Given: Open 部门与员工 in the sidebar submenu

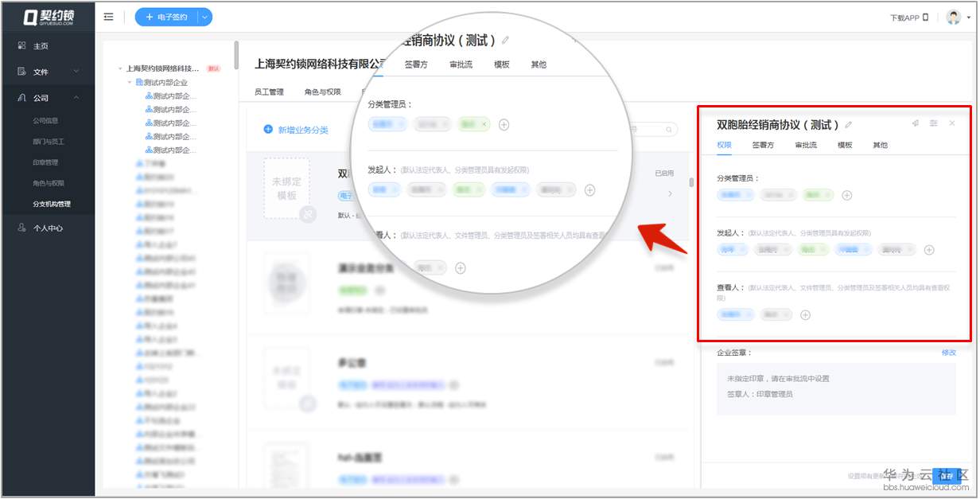Looking at the screenshot, I should (49, 142).
